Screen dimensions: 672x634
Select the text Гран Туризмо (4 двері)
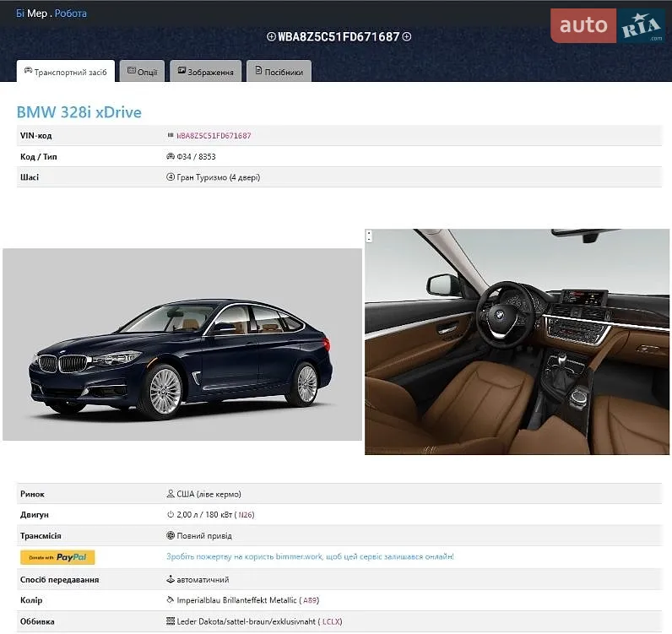tap(219, 177)
